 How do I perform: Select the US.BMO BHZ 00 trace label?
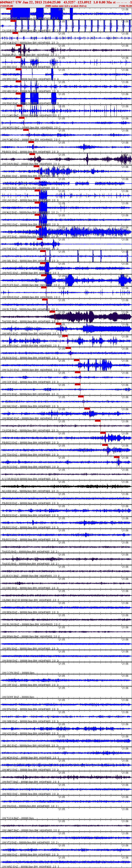click(31, 601)
